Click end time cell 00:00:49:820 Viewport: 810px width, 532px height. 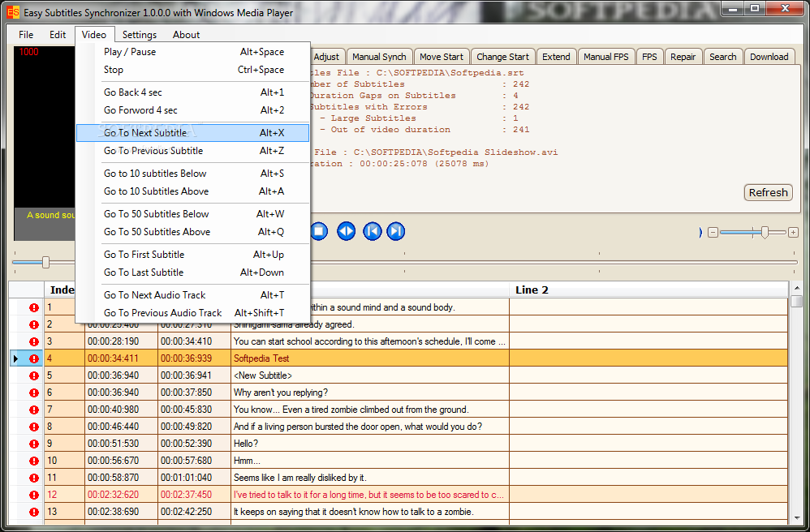point(194,427)
